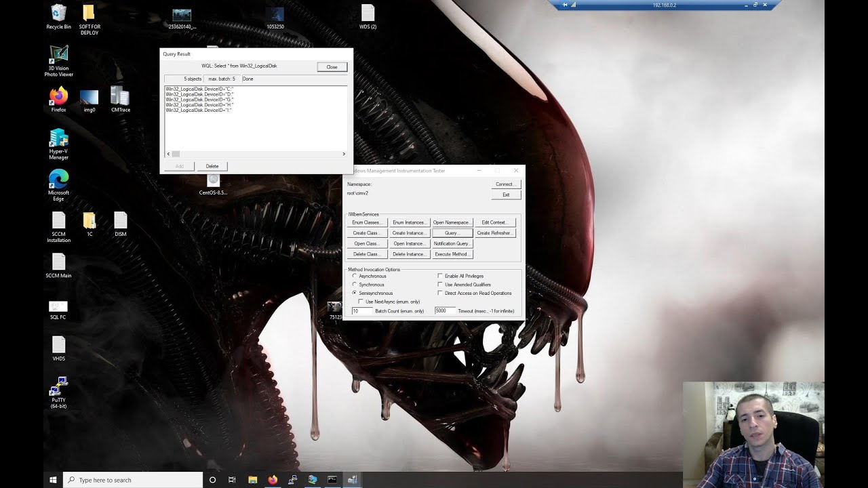This screenshot has height=488, width=868.
Task: Click the Create Refresher... button
Action: [495, 233]
